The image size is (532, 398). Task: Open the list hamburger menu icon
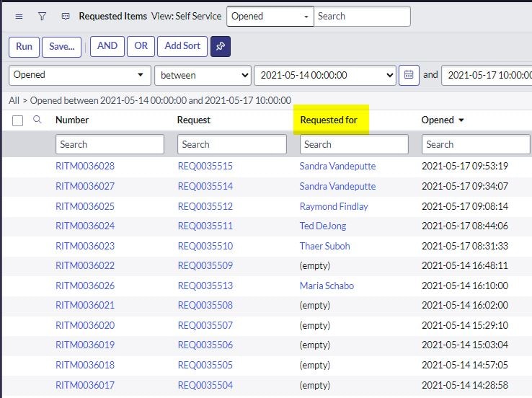point(19,17)
